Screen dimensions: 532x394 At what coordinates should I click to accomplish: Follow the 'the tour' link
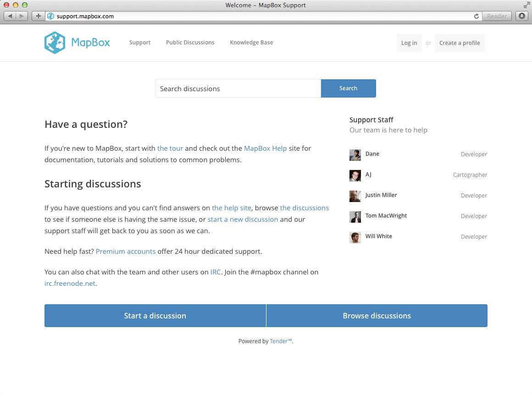[170, 148]
